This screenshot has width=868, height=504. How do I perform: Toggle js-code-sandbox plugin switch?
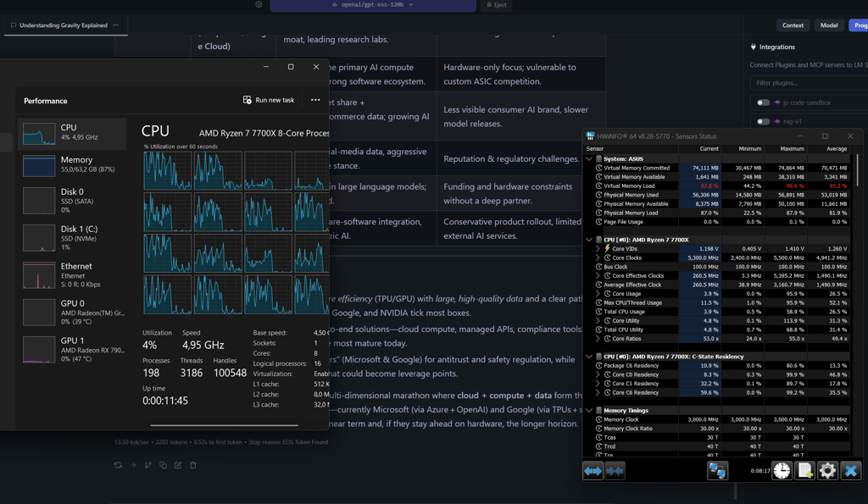click(764, 102)
